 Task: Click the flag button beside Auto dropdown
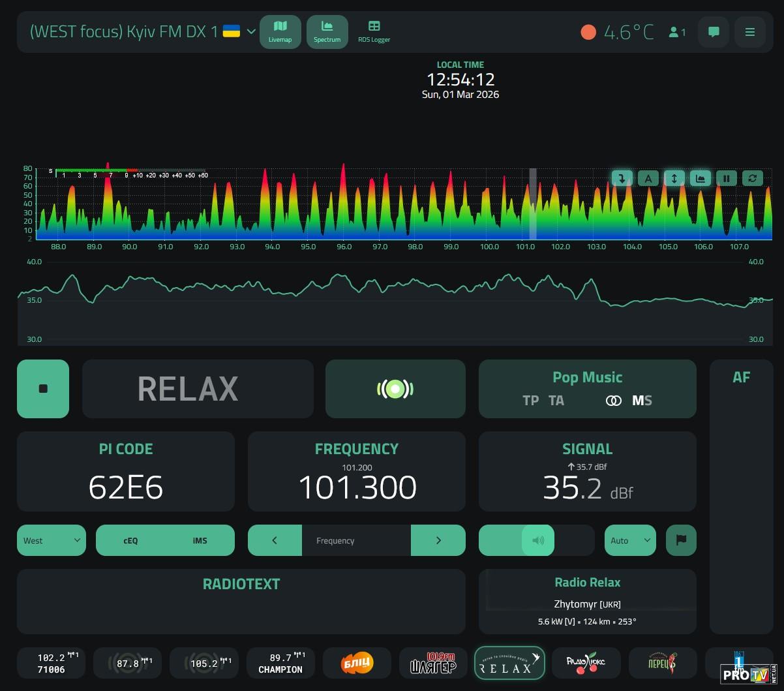click(681, 540)
